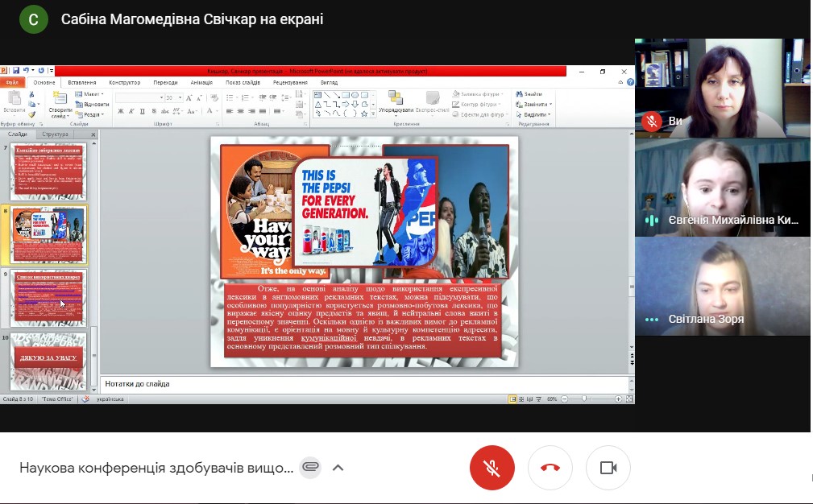Click the Cut scissors icon
This screenshot has height=504, width=813.
(31, 94)
